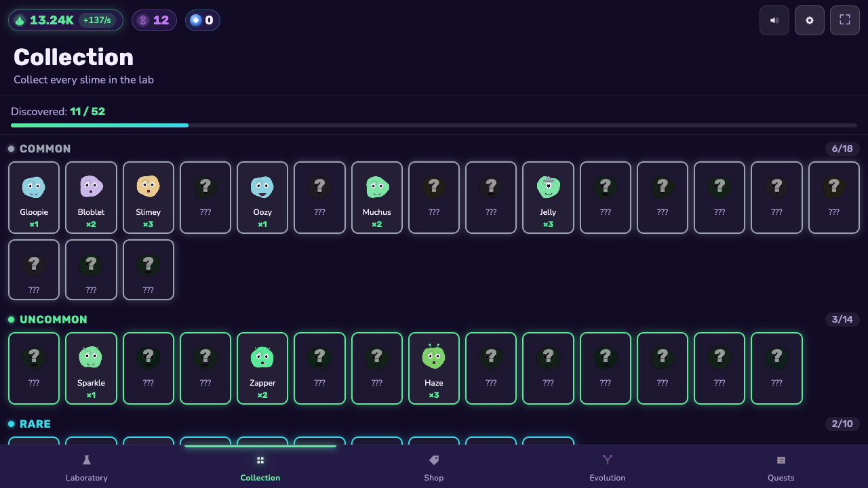
Task: Click the 3/14 uncommon count badge
Action: [842, 319]
